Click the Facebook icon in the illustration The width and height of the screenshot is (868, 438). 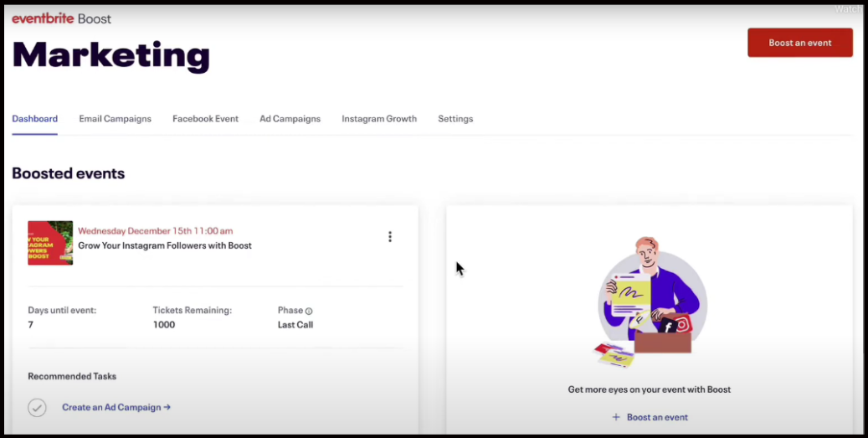[668, 327]
